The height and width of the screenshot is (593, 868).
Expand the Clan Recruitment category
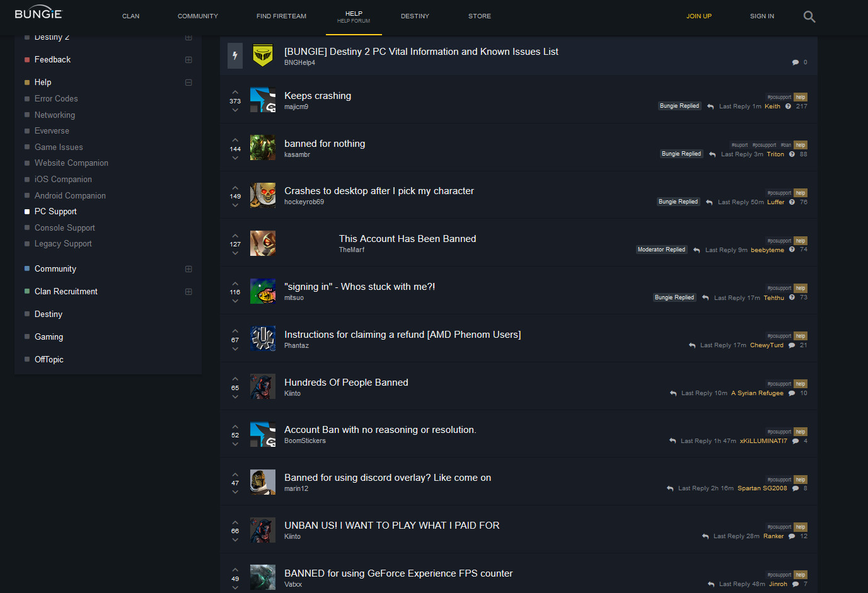pyautogui.click(x=188, y=292)
